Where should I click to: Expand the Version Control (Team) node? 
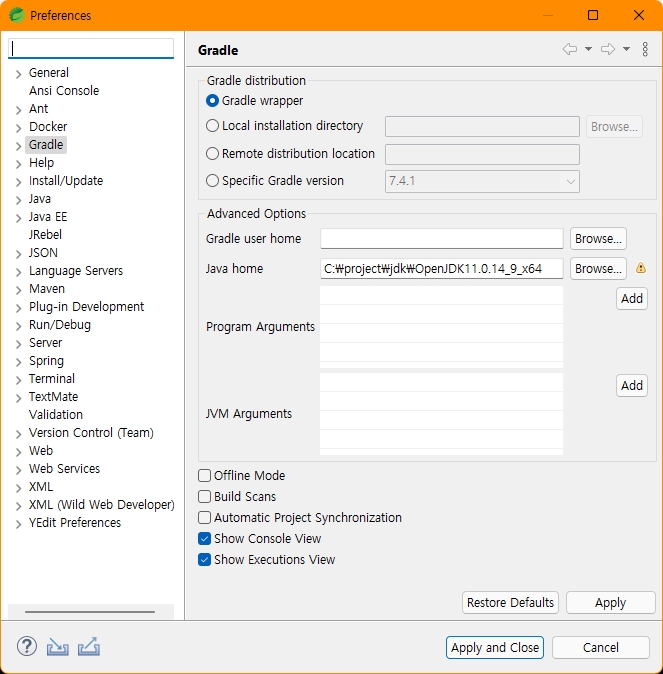(18, 434)
